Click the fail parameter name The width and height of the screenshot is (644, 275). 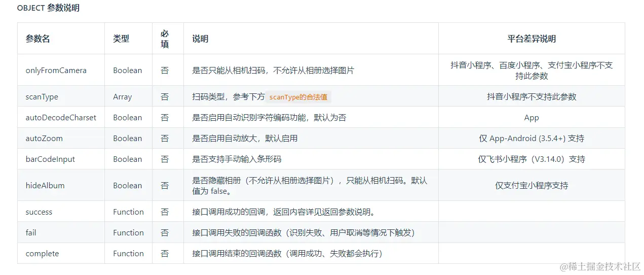(x=31, y=233)
